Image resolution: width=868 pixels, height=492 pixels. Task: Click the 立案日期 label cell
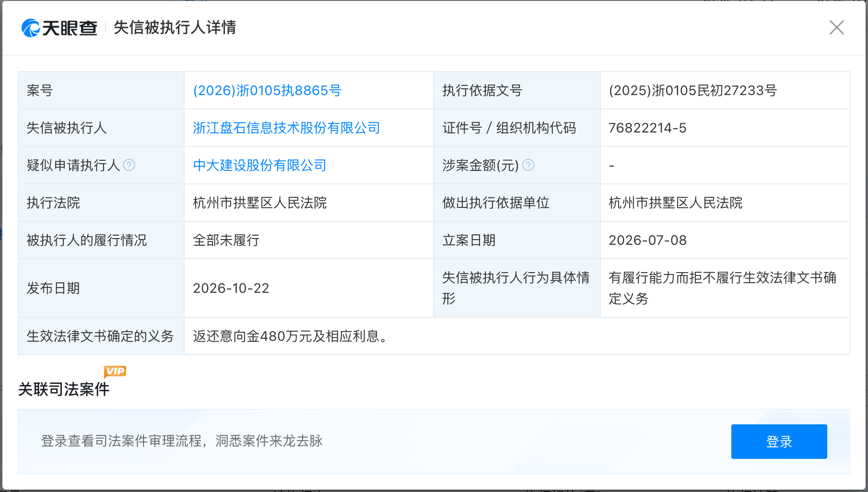point(517,240)
